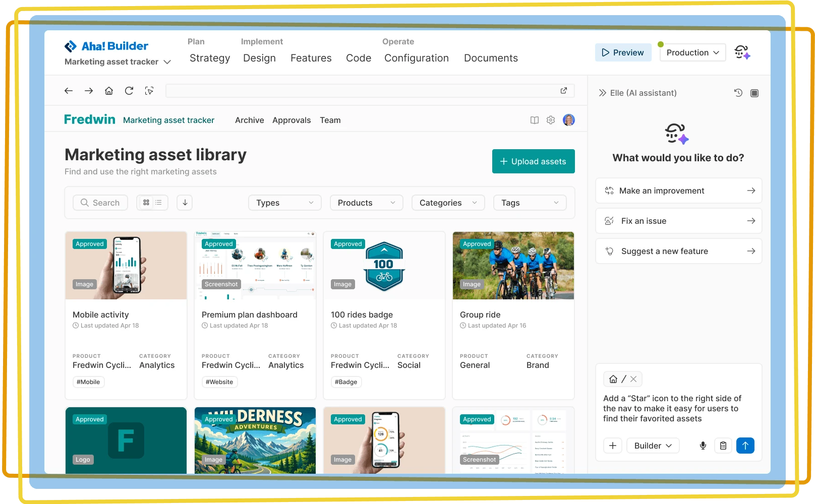Click the home icon in the preview toolbar
This screenshot has height=504, width=815.
(x=109, y=91)
